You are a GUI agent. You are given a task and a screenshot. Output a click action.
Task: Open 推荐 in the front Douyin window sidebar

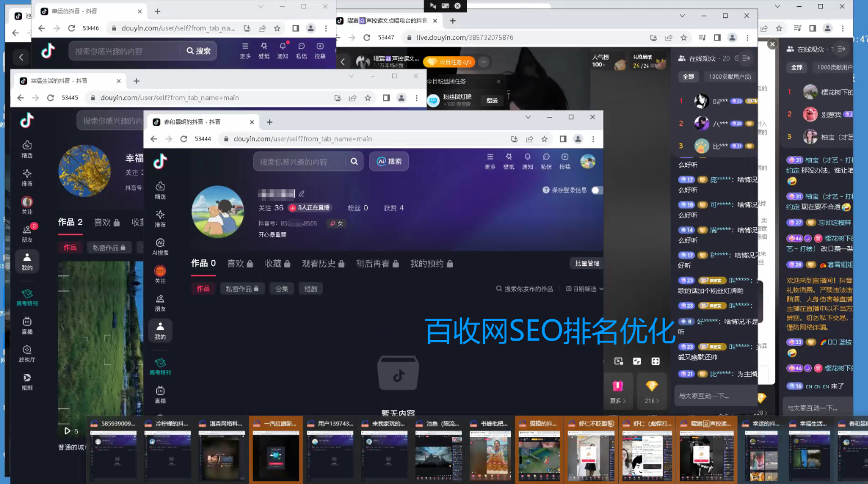pyautogui.click(x=160, y=219)
